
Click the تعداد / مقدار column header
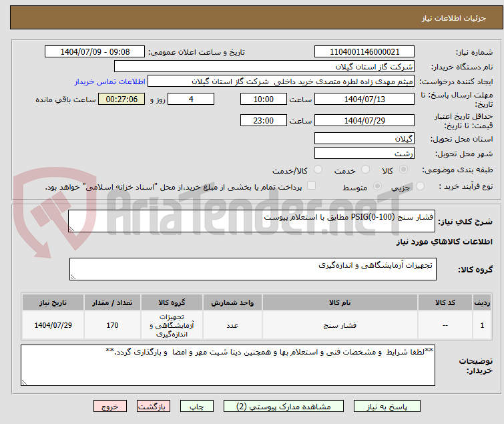click(x=112, y=302)
